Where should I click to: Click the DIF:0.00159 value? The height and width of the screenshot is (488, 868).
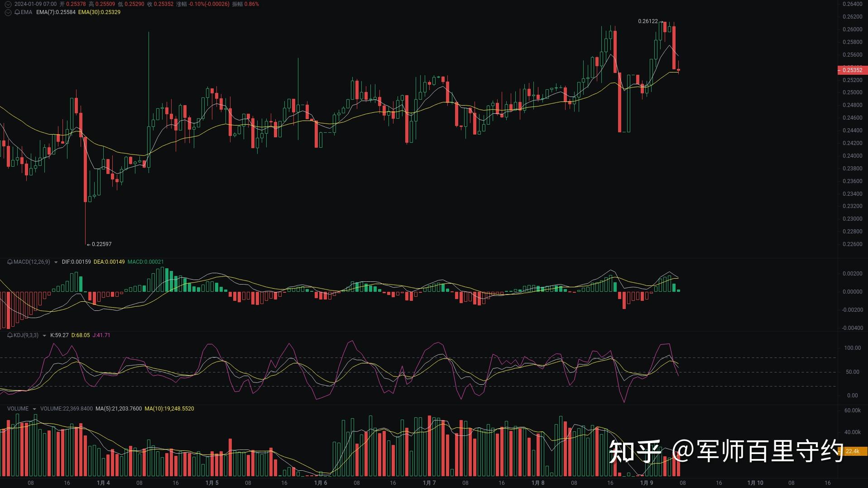point(76,262)
